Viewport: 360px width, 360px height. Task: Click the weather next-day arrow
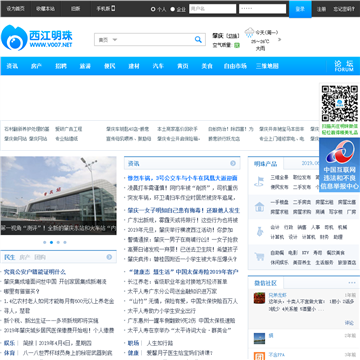[279, 39]
